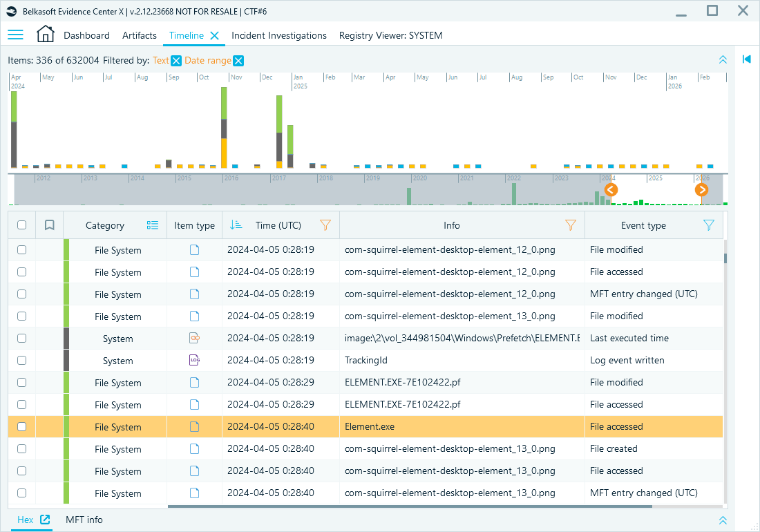Image resolution: width=760 pixels, height=532 pixels.
Task: Click file icon in Element.exe row
Action: pyautogui.click(x=194, y=426)
